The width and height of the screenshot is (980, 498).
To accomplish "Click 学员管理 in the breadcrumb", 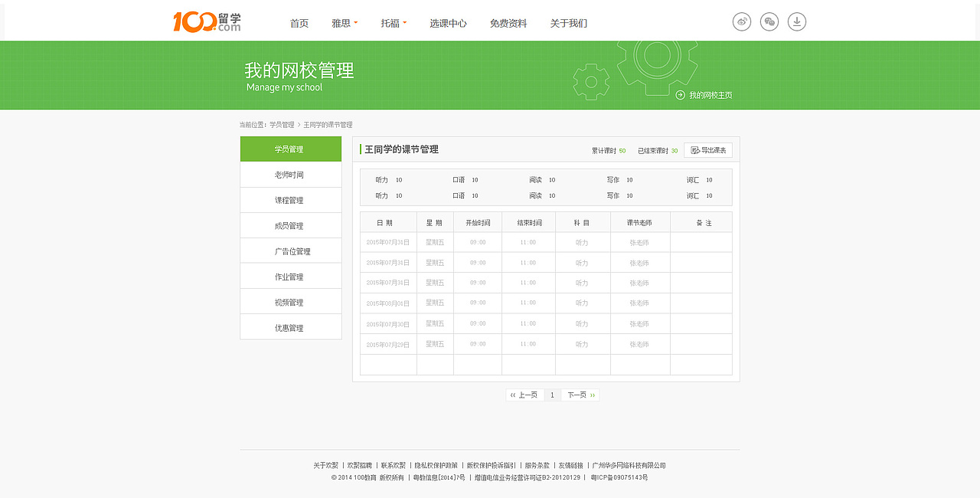I will click(x=282, y=125).
